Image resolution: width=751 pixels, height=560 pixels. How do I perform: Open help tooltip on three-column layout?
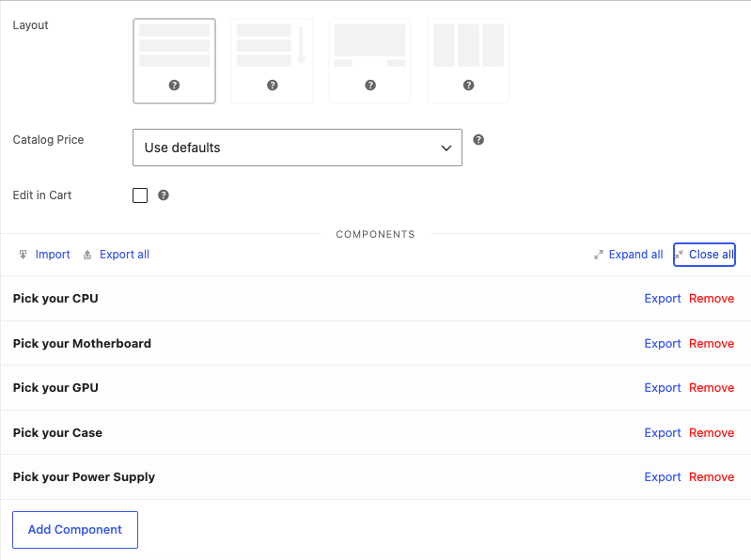tap(469, 86)
